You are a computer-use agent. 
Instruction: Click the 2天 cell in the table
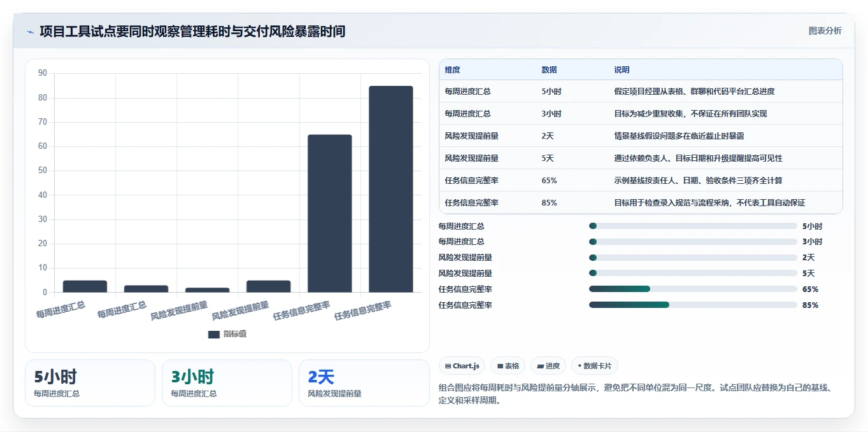548,136
